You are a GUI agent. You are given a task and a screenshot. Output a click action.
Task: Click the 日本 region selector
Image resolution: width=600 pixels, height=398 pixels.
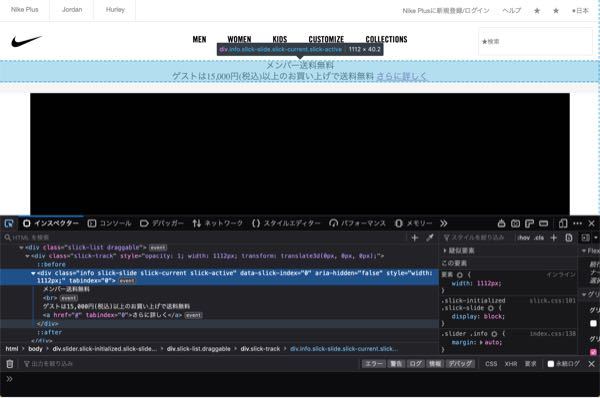(x=580, y=11)
